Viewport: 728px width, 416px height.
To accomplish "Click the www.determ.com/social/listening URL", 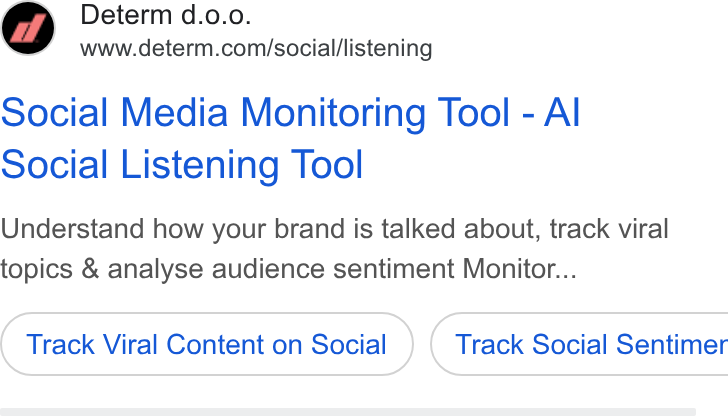I will (x=256, y=48).
